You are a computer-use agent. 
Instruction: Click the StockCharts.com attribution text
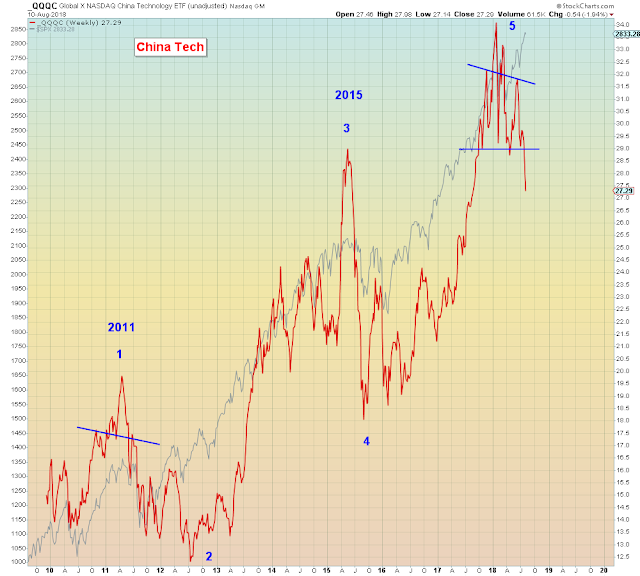tap(585, 6)
